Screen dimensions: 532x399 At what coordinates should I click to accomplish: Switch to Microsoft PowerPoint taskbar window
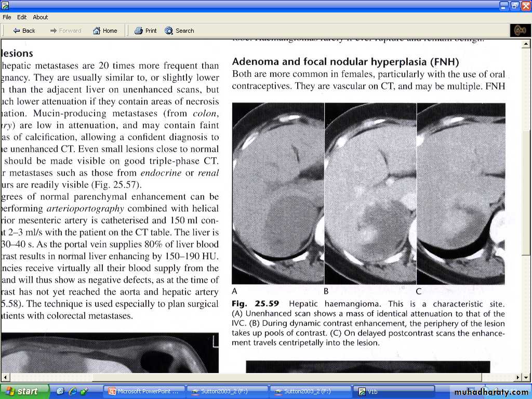[143, 392]
